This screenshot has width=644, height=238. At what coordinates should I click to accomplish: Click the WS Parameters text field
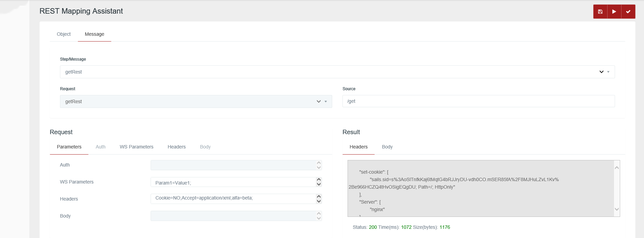[233, 183]
